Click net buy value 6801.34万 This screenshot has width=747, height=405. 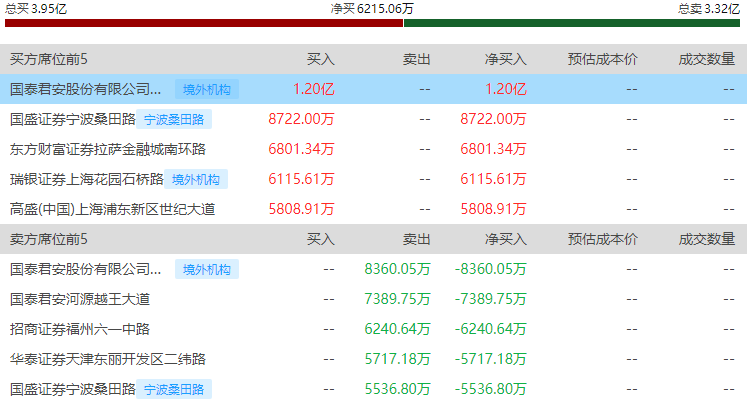point(493,149)
